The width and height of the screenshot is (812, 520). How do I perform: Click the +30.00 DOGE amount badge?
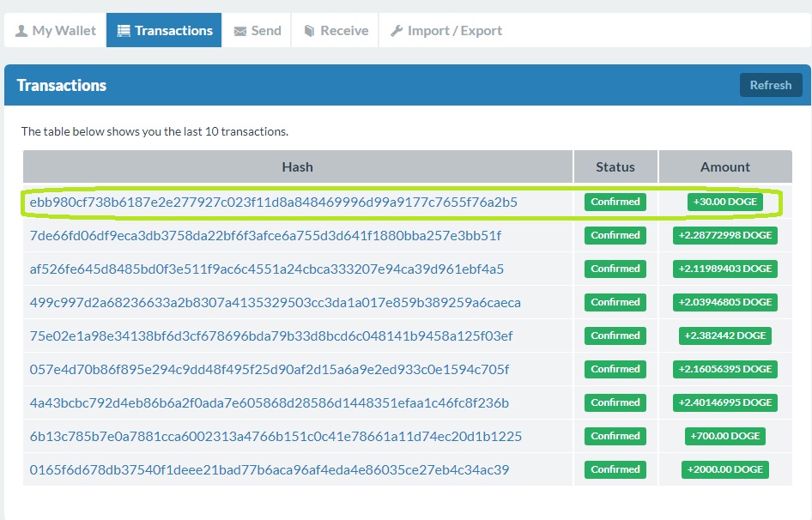[x=725, y=202]
